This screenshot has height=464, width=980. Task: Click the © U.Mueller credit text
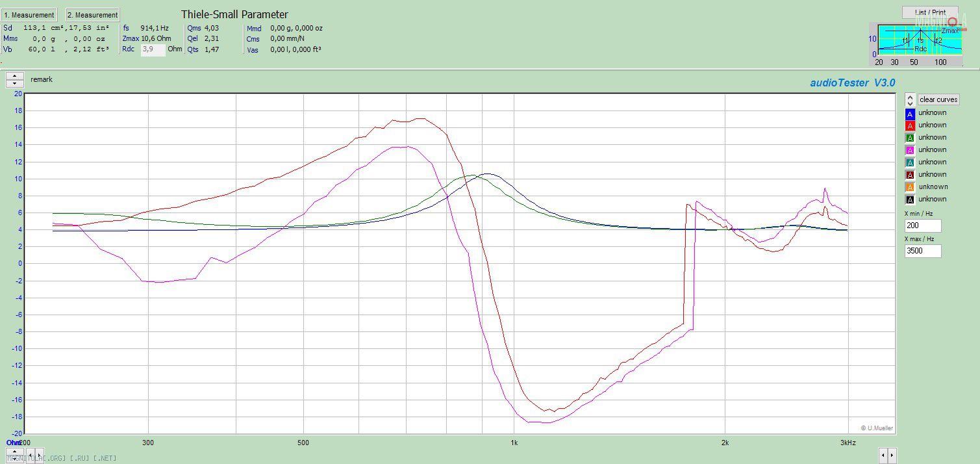point(877,428)
